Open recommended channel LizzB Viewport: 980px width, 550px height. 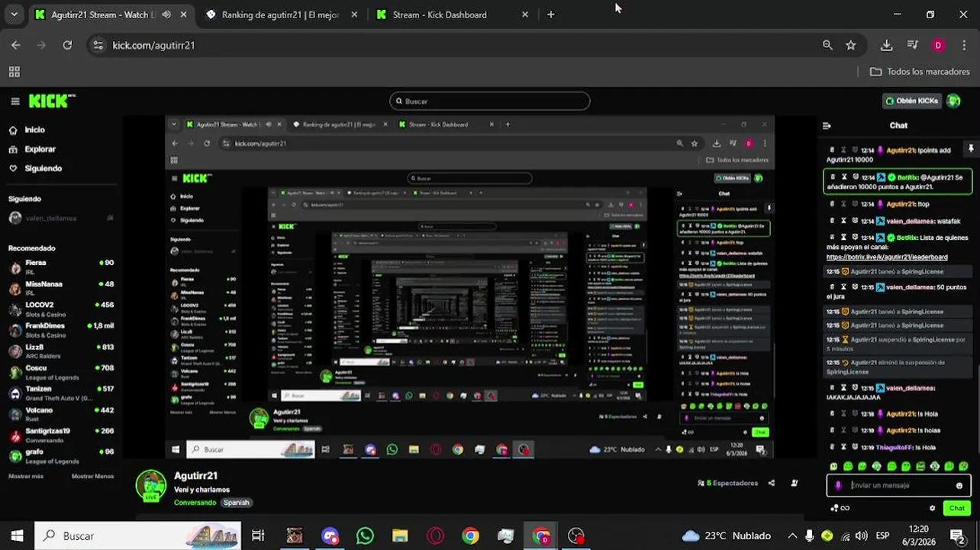[x=61, y=351]
